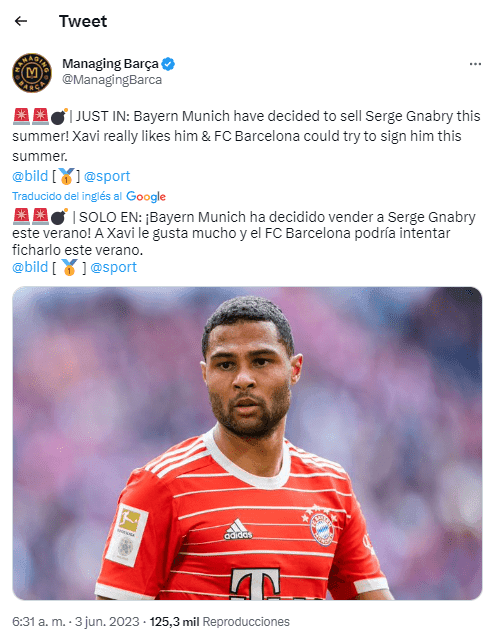
Task: Click the medal emoji in translated text
Action: click(69, 267)
